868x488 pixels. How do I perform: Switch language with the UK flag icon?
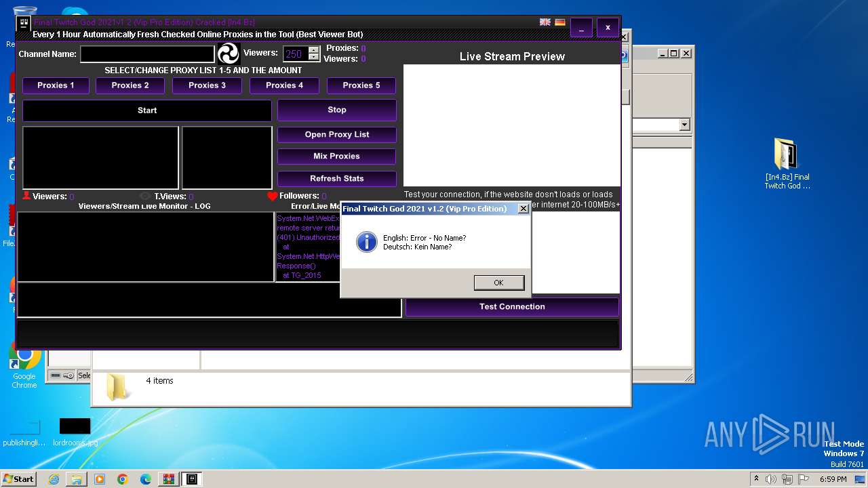(545, 22)
